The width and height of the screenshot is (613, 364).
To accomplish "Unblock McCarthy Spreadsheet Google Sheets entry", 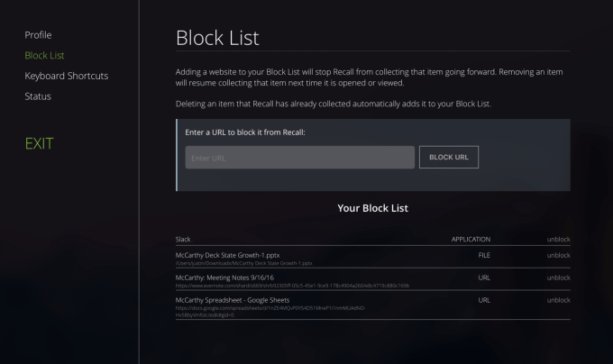I will (x=559, y=299).
